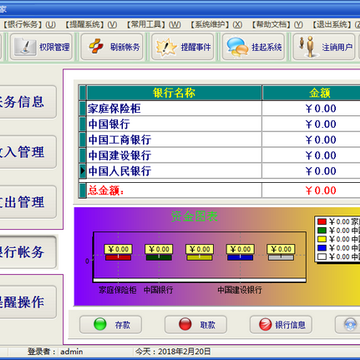Click the yellow bar in the chart
The height and width of the screenshot is (360, 360).
pos(199,257)
